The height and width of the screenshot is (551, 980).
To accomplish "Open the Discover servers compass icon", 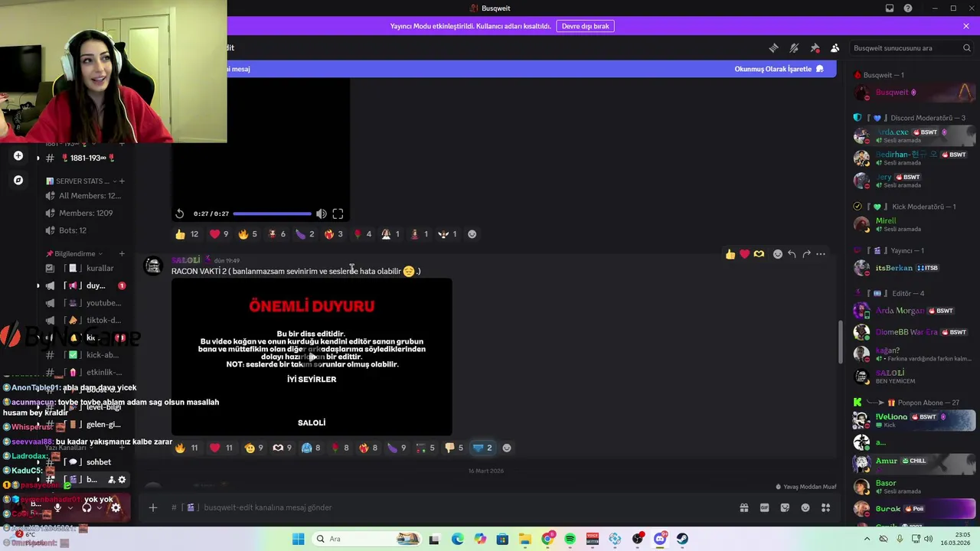I will [x=18, y=181].
